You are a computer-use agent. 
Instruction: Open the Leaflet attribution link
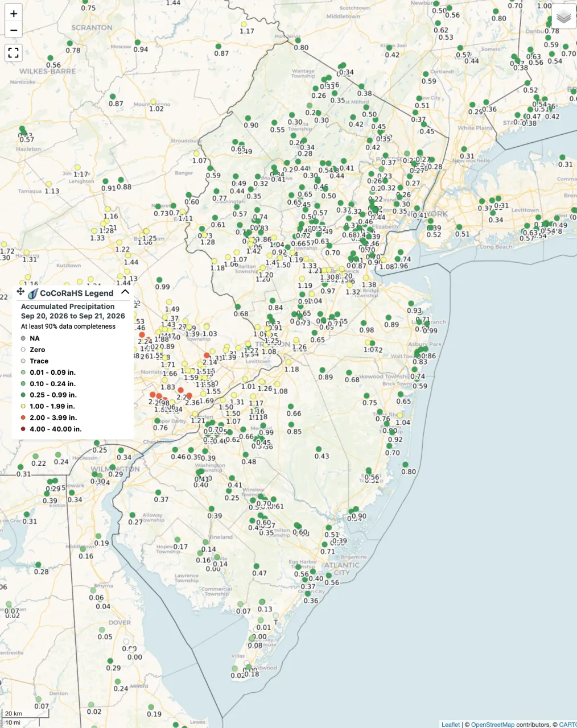coord(451,724)
